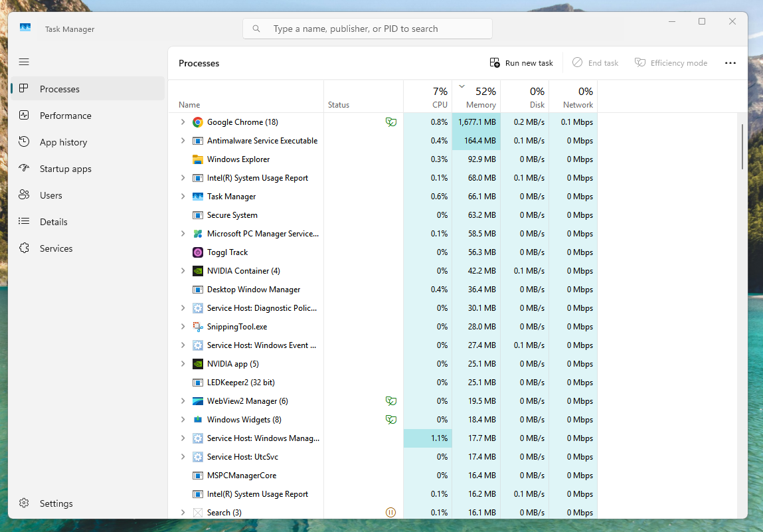Click the Desktop Window Manager icon

pos(198,290)
